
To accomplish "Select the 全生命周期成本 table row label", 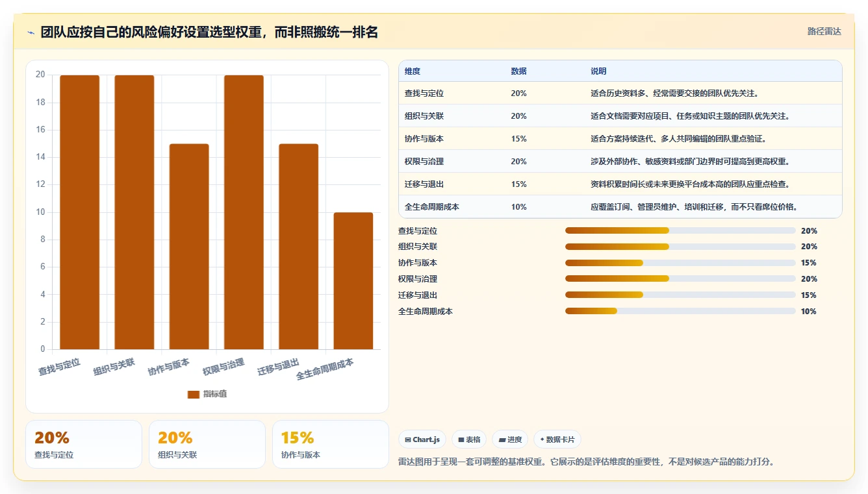I will [x=432, y=207].
